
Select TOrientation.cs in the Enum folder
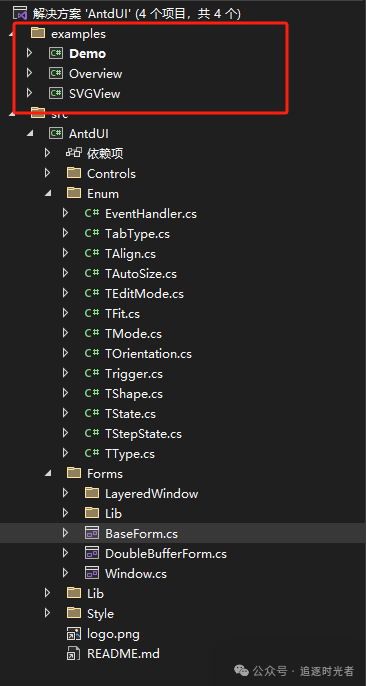(148, 354)
